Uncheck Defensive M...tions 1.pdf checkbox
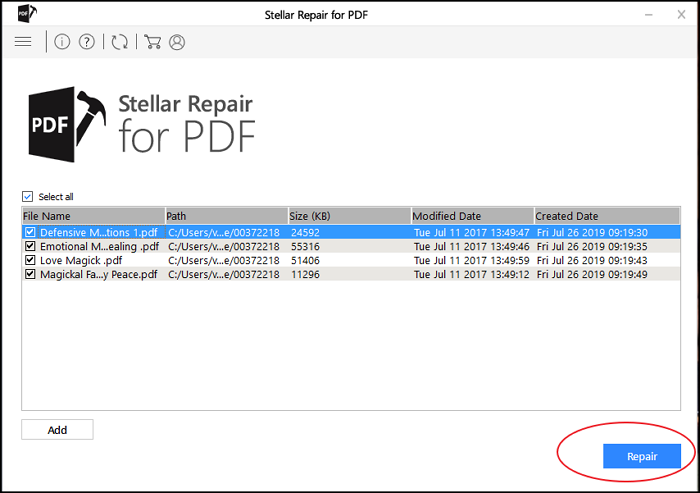Image resolution: width=700 pixels, height=493 pixels. click(30, 232)
